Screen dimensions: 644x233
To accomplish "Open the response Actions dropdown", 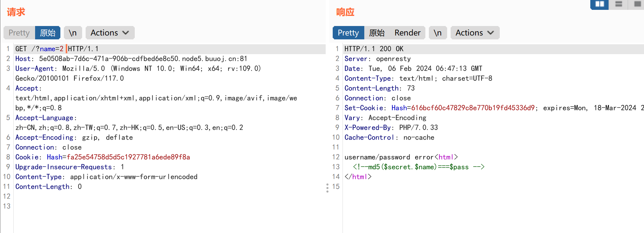I will pos(474,33).
